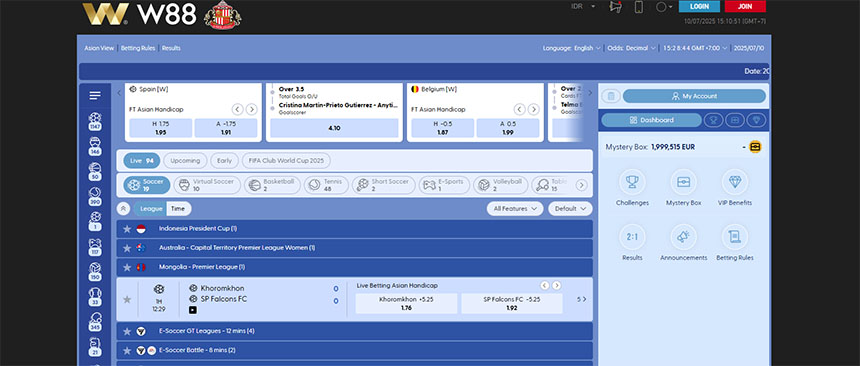Select sidebar sport icon showing count 190
This screenshot has height=366, width=860.
coord(95,272)
